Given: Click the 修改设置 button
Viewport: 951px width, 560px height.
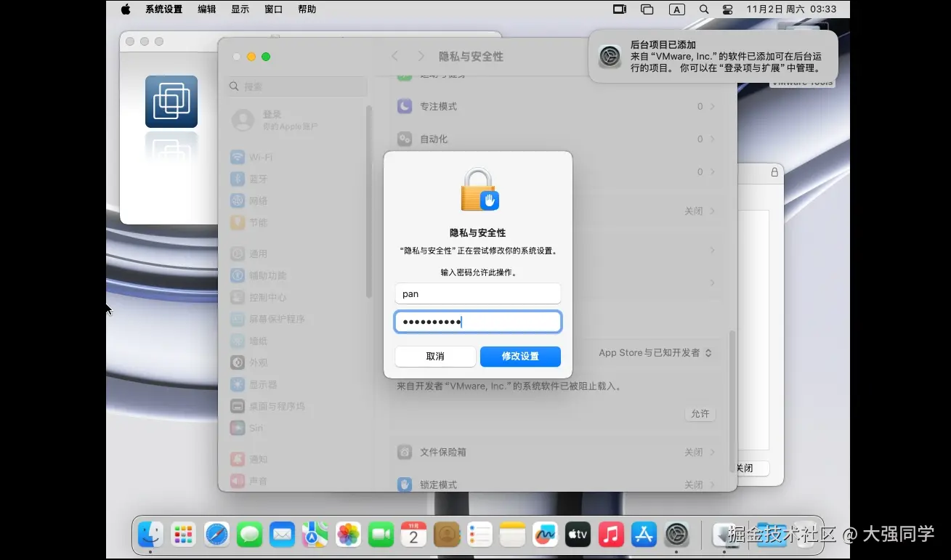Looking at the screenshot, I should tap(520, 357).
